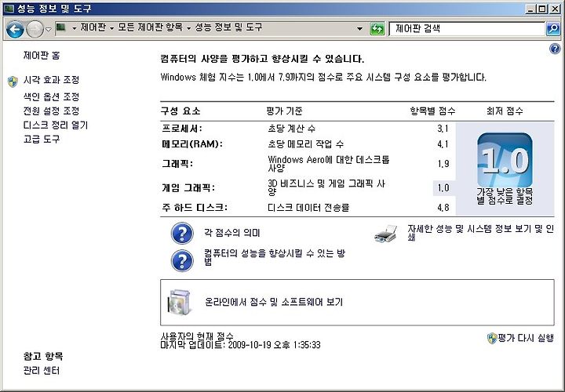The height and width of the screenshot is (392, 565).
Task: Click the greyed forward navigation arrow
Action: coord(35,29)
